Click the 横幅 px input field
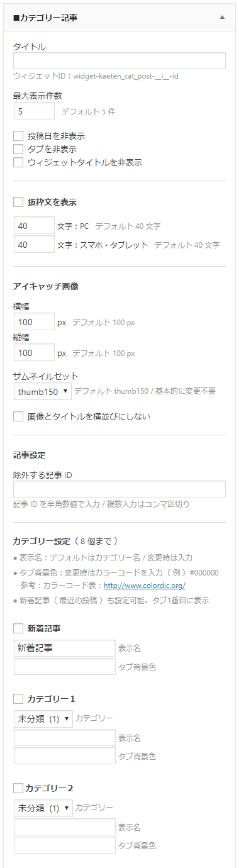 click(34, 322)
